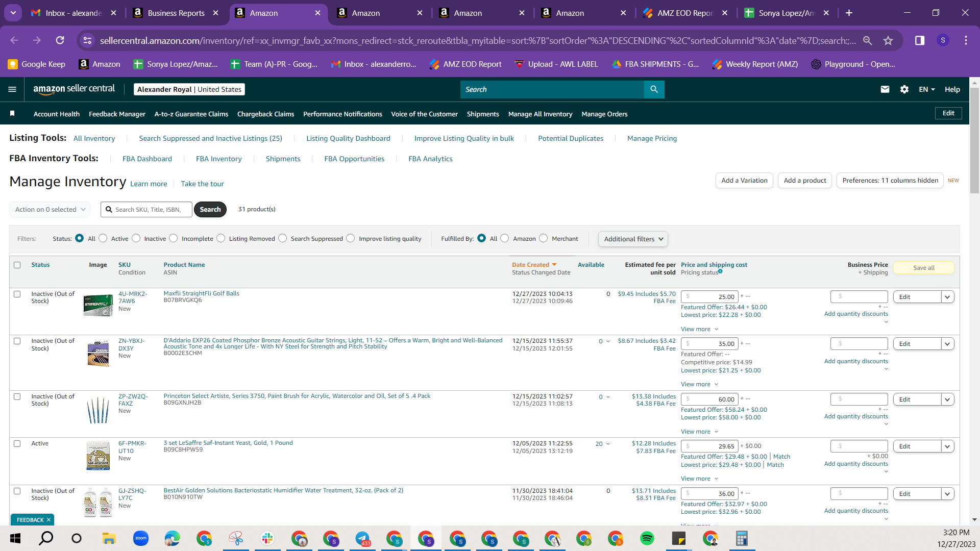Check the Maxfli StraightFli Golf Balls row
The height and width of the screenshot is (551, 980).
tap(17, 294)
